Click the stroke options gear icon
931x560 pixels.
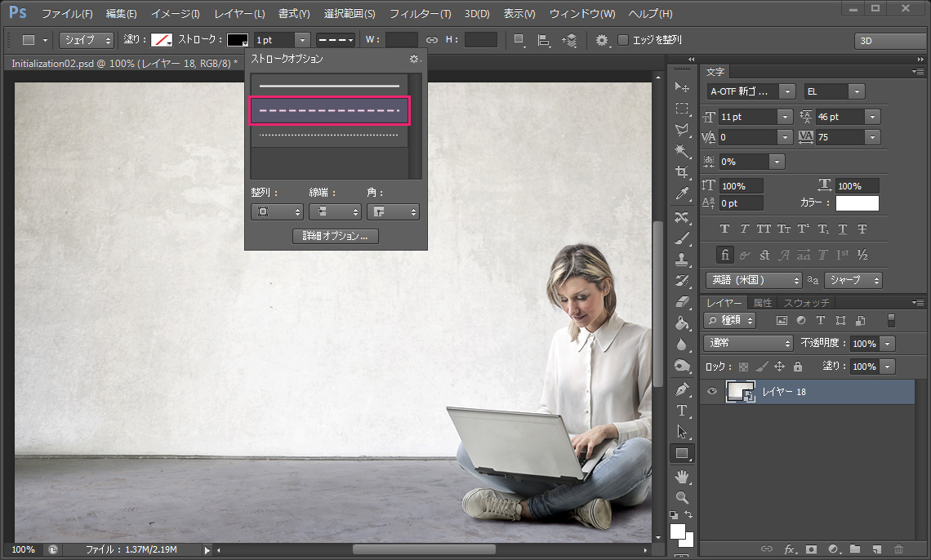[x=414, y=59]
